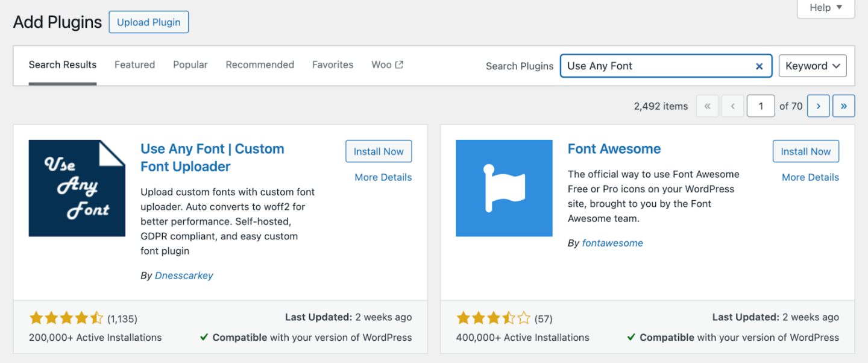Expand the Help panel
Image resolution: width=868 pixels, height=363 pixels.
825,8
